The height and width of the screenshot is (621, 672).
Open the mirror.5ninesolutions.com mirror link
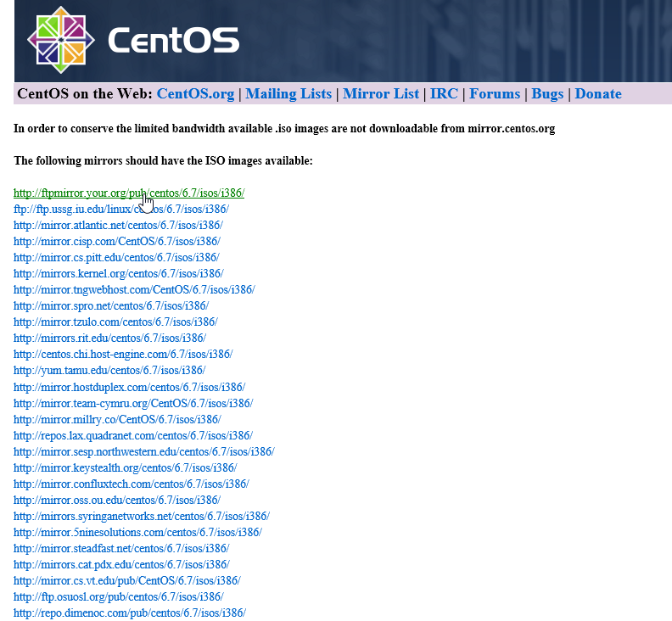pos(138,532)
